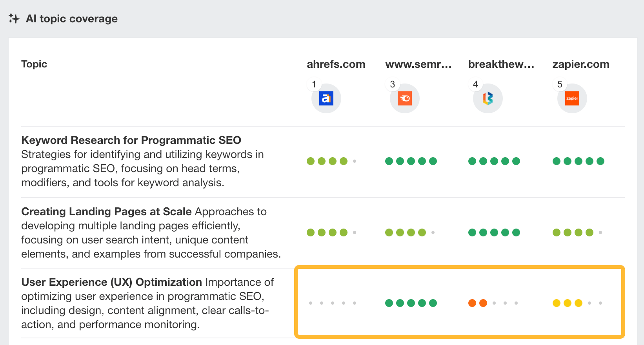Select Creating Landing Pages at Scale topic

pyautogui.click(x=106, y=212)
